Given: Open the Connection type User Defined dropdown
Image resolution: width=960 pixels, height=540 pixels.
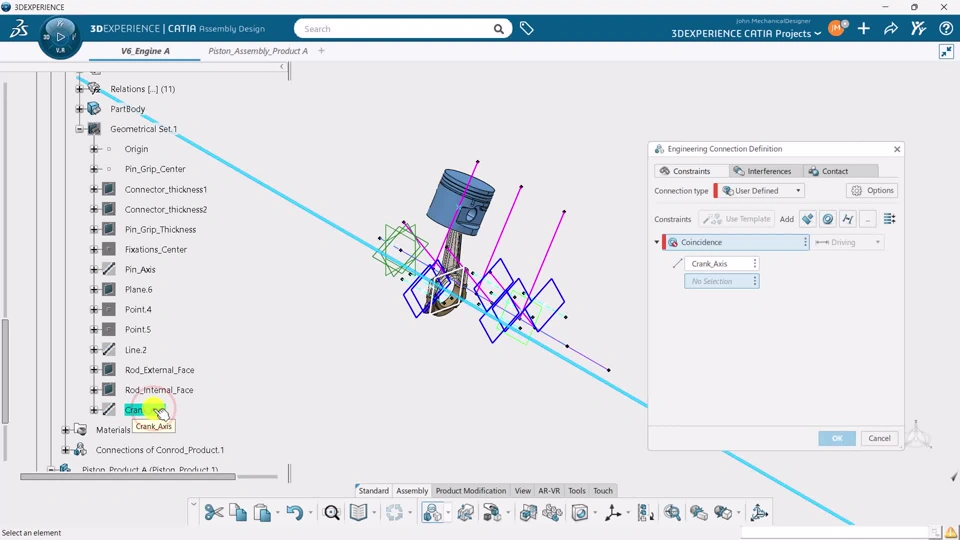Looking at the screenshot, I should point(762,190).
